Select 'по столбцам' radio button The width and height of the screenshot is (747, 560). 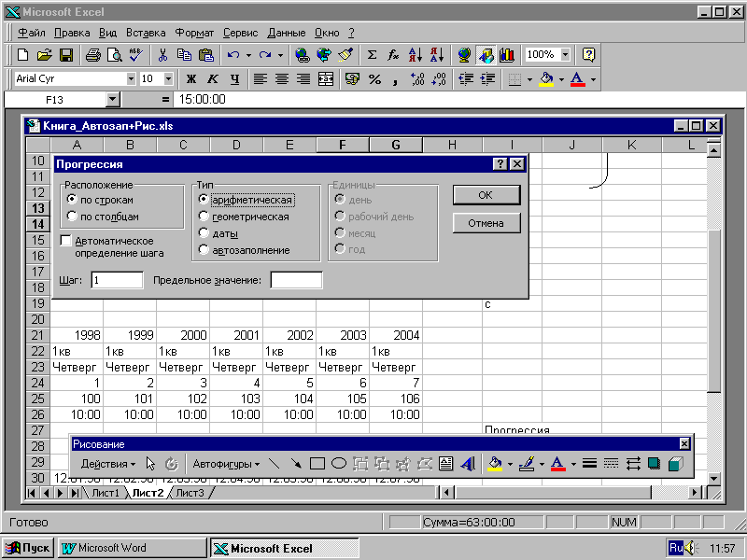point(72,216)
